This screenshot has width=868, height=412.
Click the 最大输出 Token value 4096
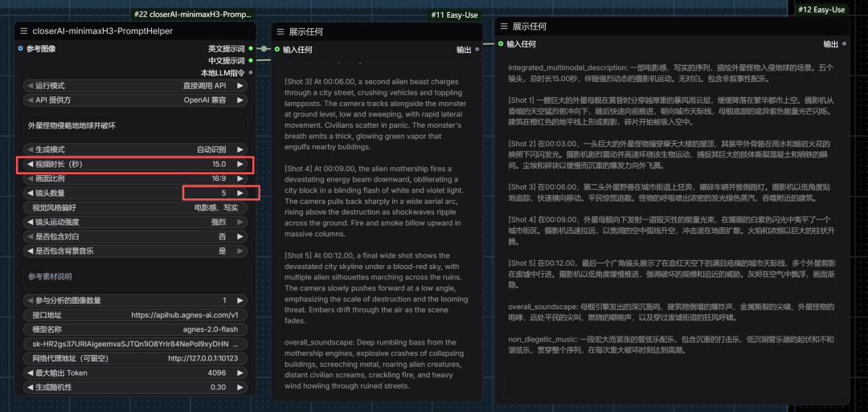[217, 373]
